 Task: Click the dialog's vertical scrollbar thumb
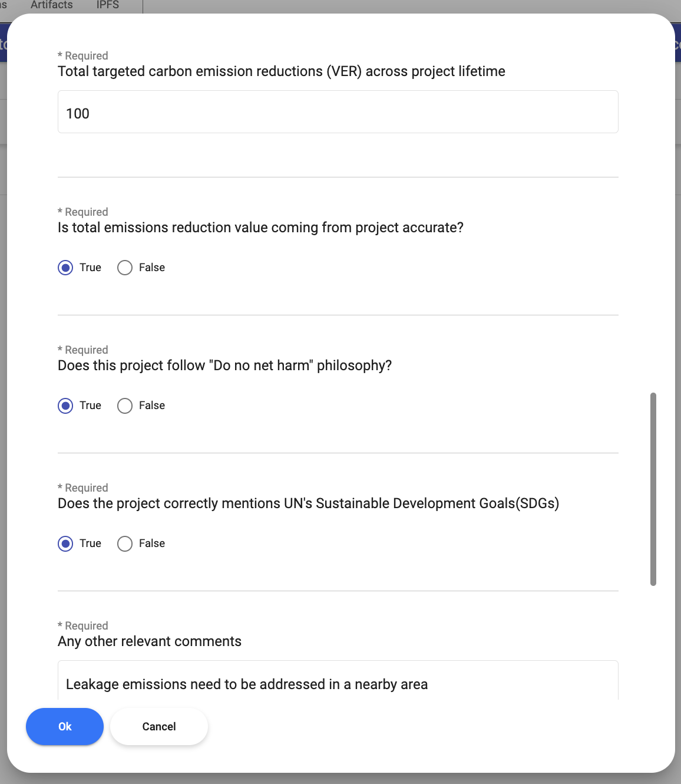tap(653, 489)
